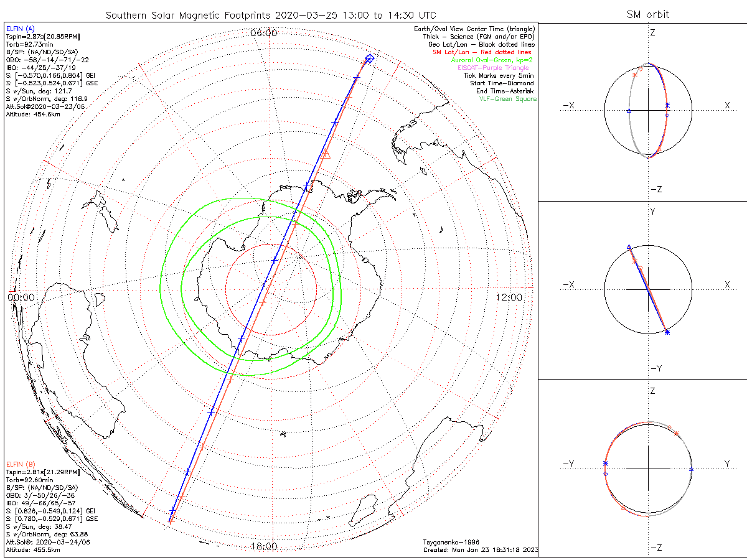The image size is (747, 560).
Task: Click legend entry 'Auroral Oval-Green, kp=2'
Action: [x=492, y=60]
